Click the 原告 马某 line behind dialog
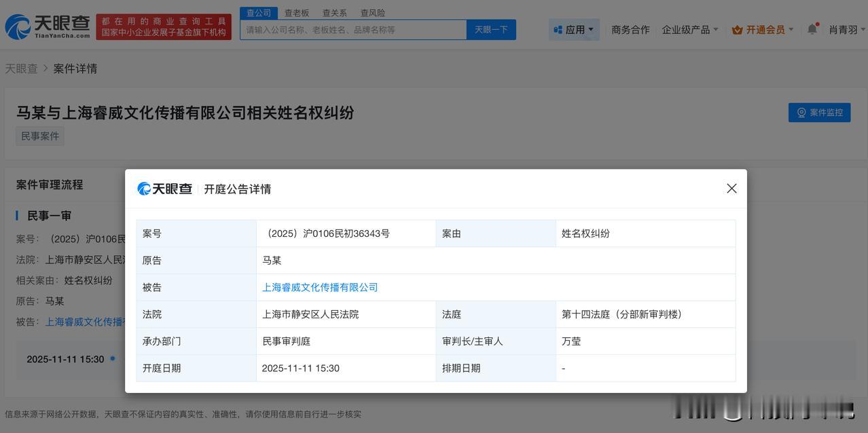This screenshot has height=433, width=868. (x=40, y=301)
